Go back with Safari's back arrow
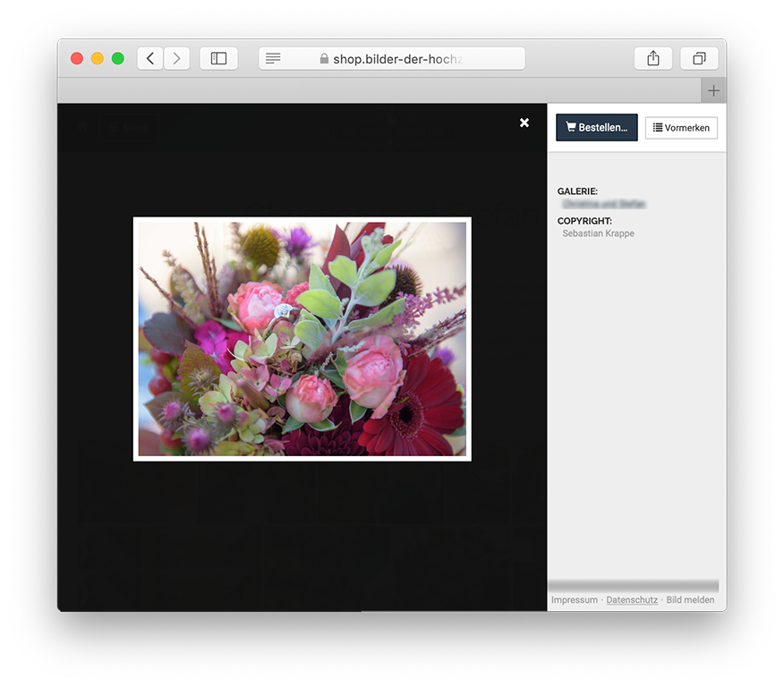Image resolution: width=784 pixels, height=687 pixels. pos(150,59)
